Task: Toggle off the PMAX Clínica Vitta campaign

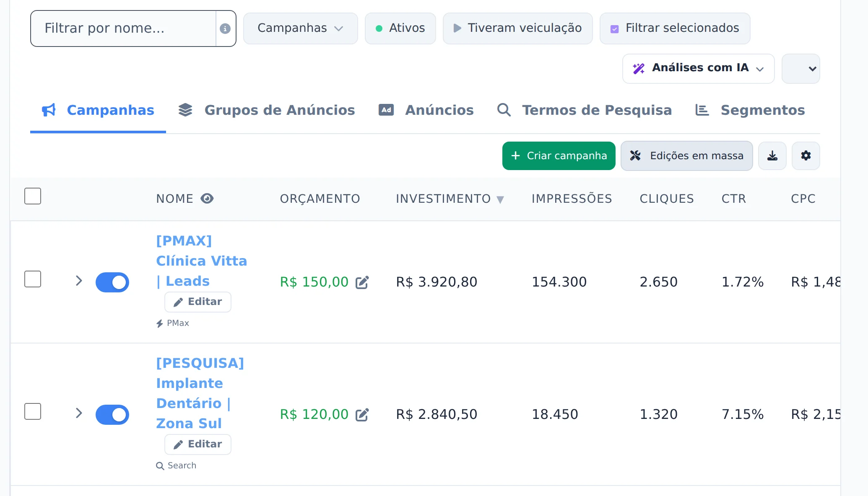Action: (112, 282)
